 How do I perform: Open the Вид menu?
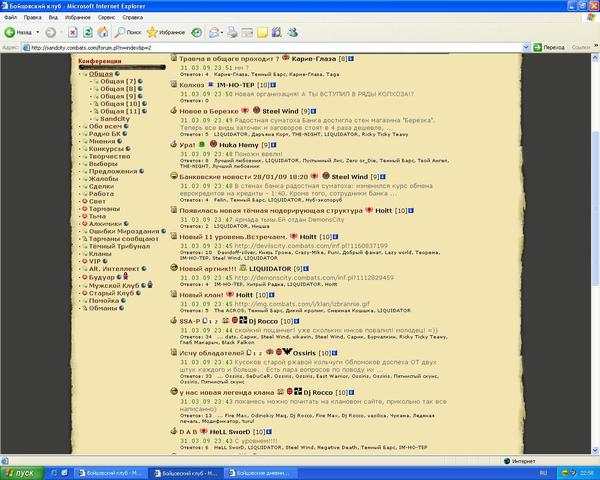53,18
